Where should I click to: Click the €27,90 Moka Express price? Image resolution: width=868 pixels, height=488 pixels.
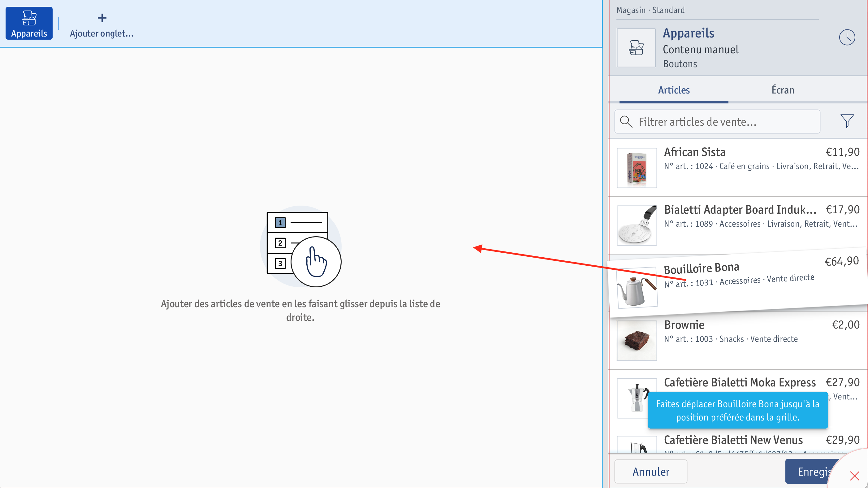(x=842, y=382)
